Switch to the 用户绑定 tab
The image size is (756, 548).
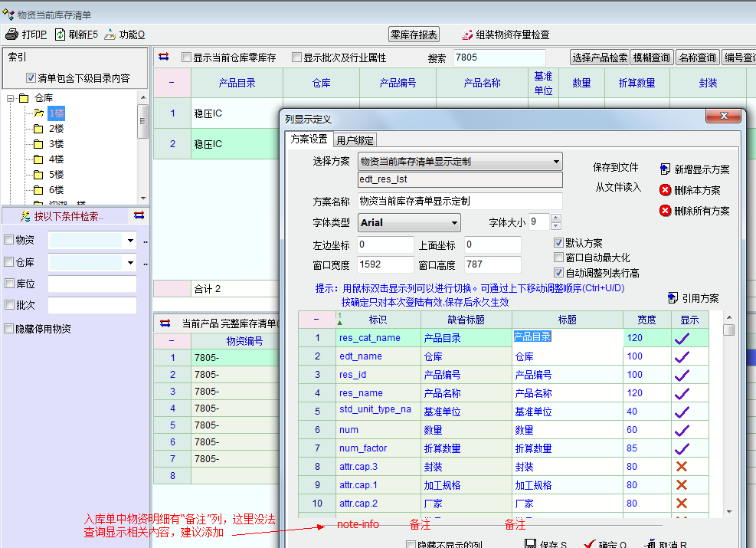pyautogui.click(x=355, y=140)
